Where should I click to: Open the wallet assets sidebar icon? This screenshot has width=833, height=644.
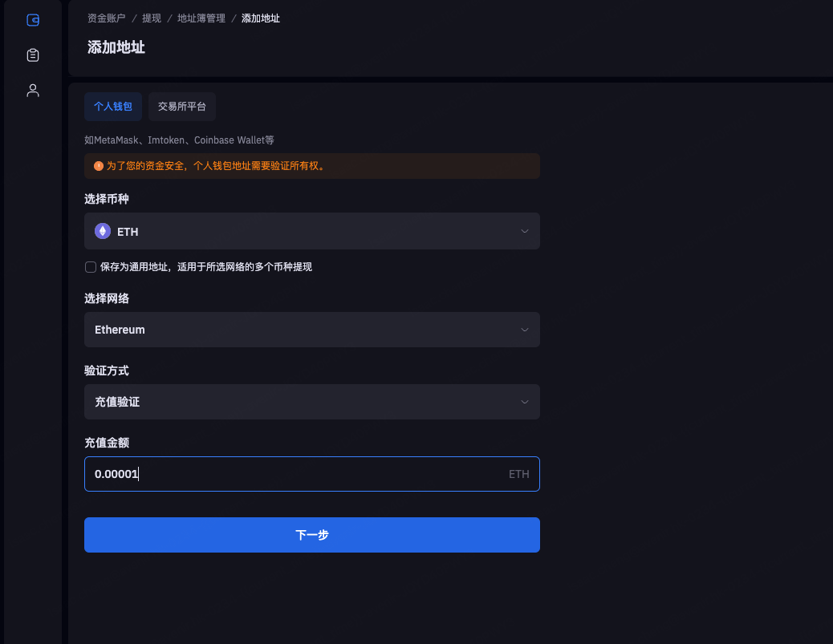(33, 20)
